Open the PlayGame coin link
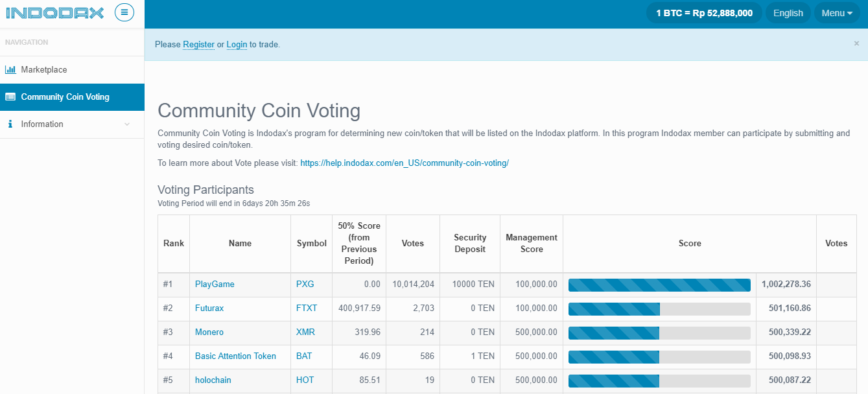Image resolution: width=868 pixels, height=394 pixels. pos(215,284)
